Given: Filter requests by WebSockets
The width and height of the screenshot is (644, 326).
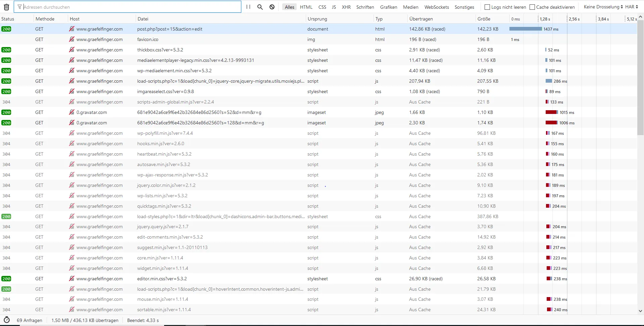Looking at the screenshot, I should click(437, 7).
